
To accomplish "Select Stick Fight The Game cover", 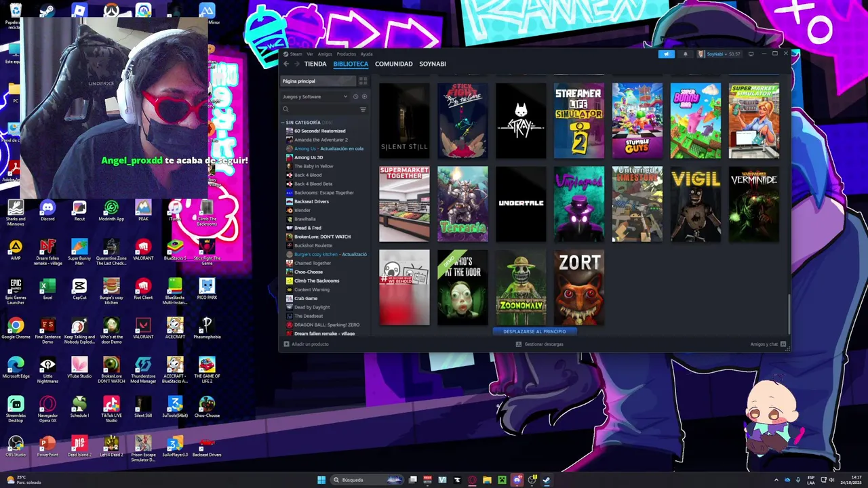I will pos(462,121).
